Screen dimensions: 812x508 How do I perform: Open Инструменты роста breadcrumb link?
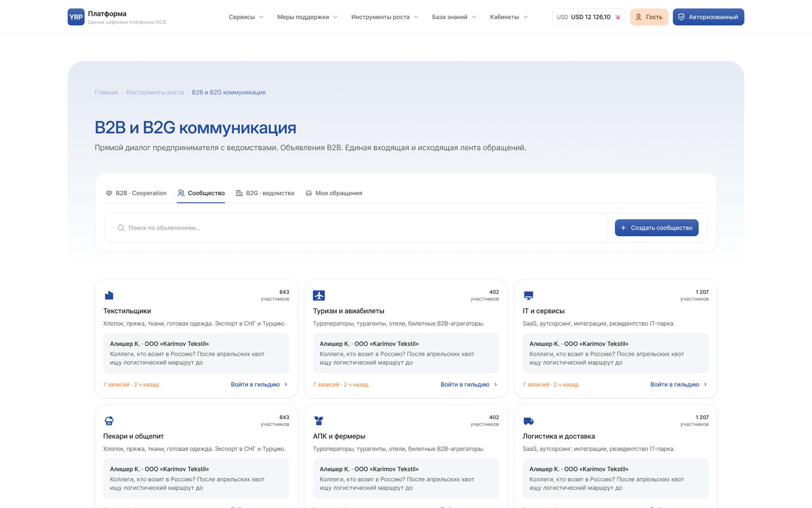155,92
